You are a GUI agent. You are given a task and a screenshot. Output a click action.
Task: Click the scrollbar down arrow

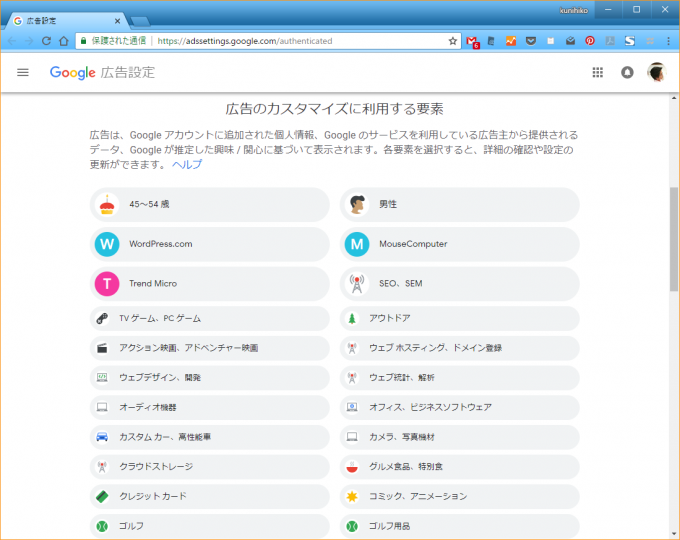point(673,534)
